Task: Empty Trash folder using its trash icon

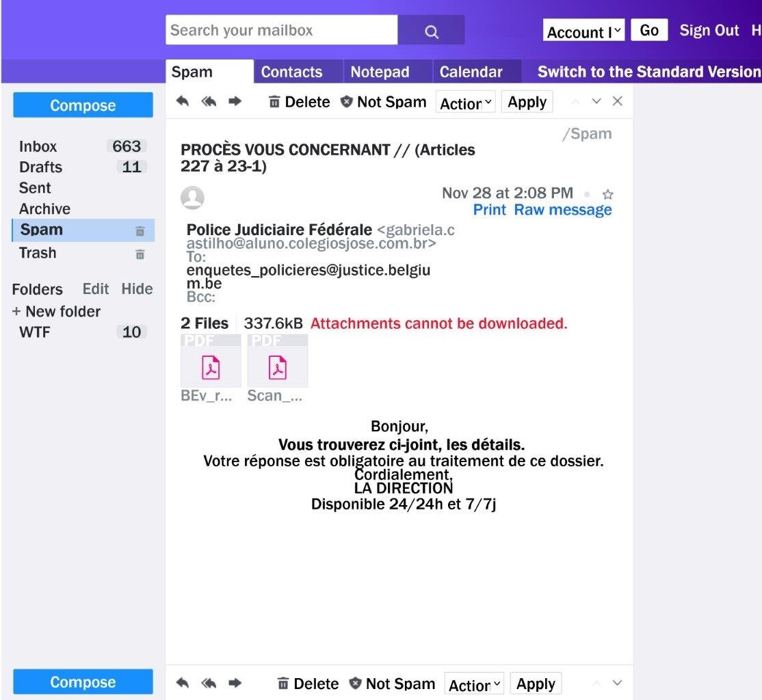Action: click(x=140, y=254)
